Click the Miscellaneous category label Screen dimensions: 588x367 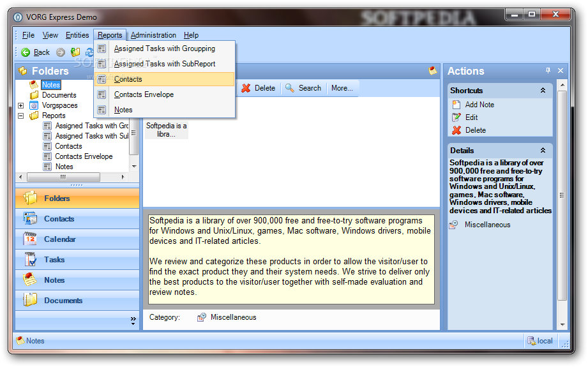(233, 317)
